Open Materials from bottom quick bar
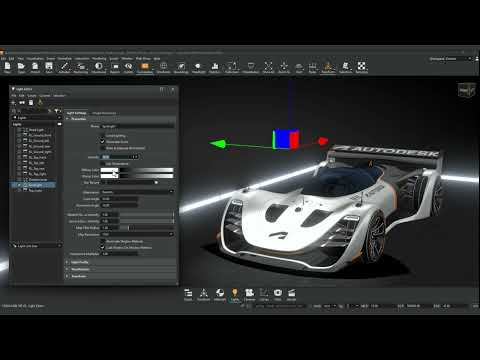480x360 pixels. click(220, 295)
